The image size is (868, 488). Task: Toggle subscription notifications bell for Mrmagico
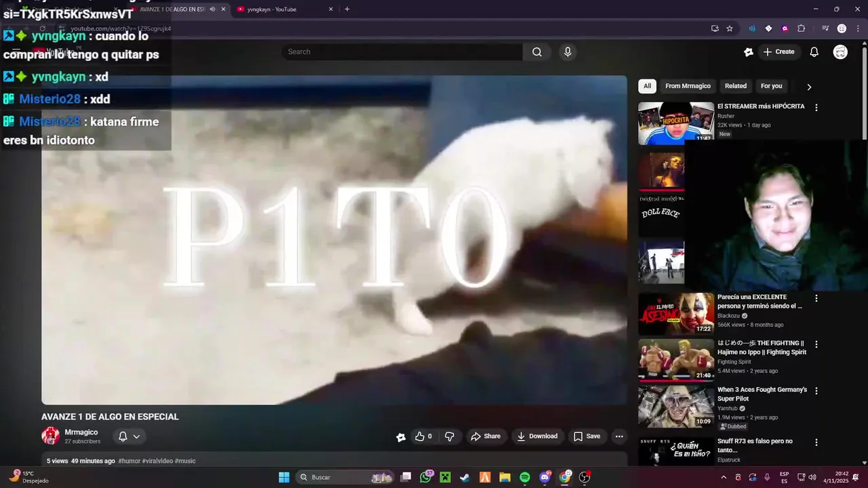[x=123, y=436]
